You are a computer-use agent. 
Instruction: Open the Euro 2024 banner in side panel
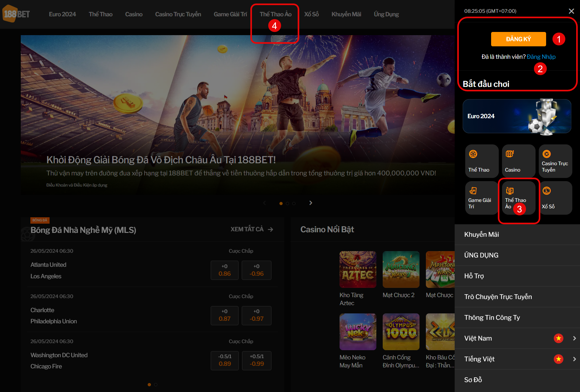(517, 116)
